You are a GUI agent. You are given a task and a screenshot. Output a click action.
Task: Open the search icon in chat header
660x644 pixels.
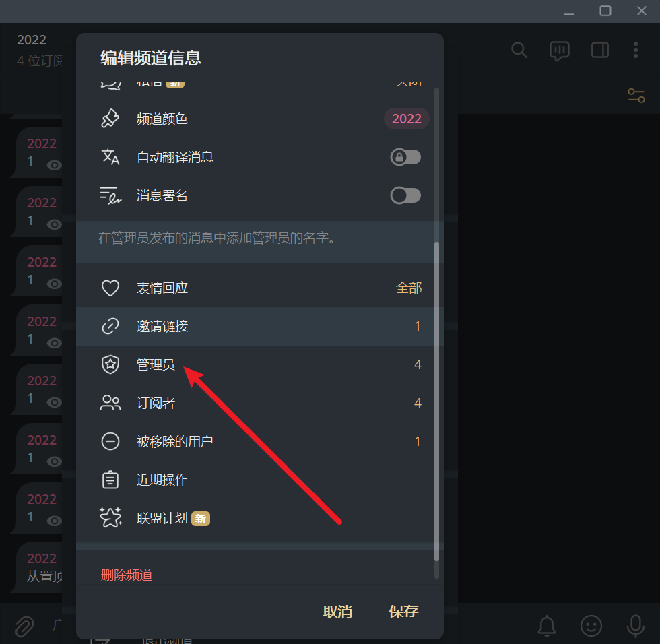tap(519, 50)
